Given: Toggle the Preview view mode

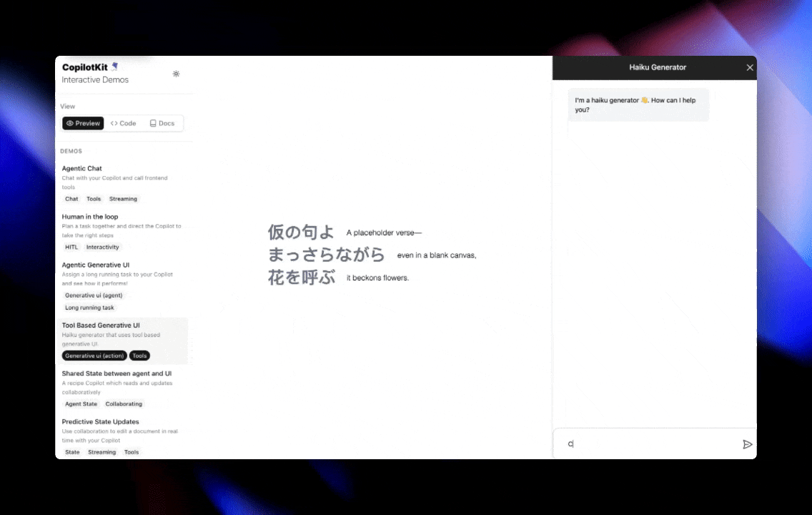Looking at the screenshot, I should [x=82, y=123].
